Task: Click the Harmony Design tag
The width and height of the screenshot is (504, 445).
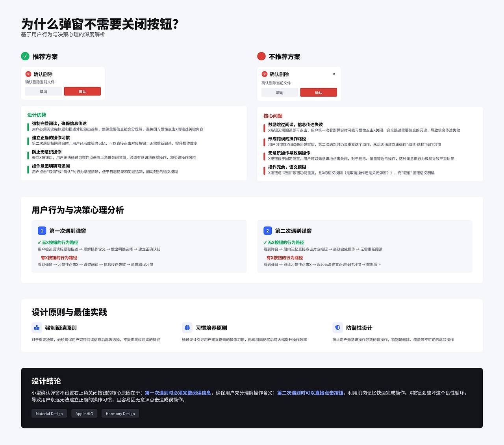Action: click(x=120, y=413)
